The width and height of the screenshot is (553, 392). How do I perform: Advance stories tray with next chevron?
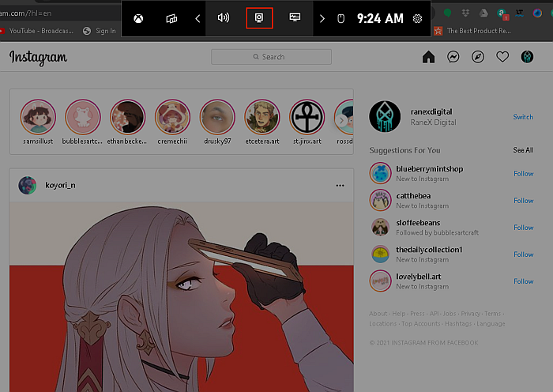tap(341, 121)
